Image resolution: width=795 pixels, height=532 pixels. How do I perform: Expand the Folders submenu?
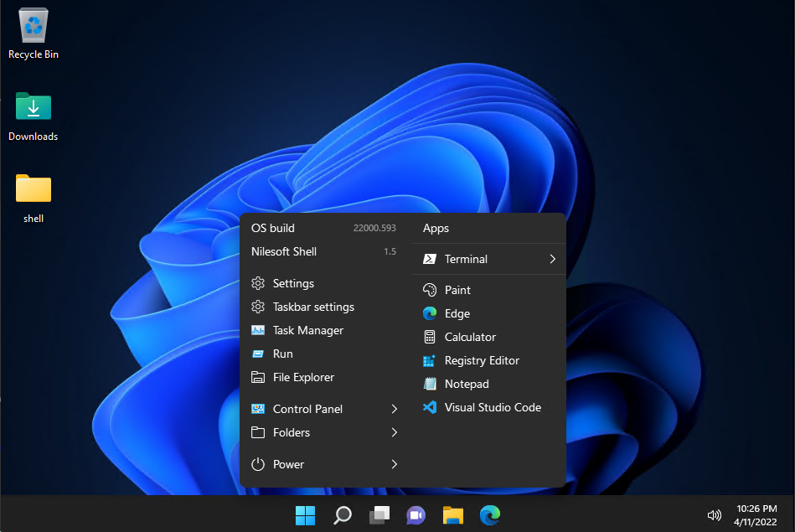tap(394, 432)
